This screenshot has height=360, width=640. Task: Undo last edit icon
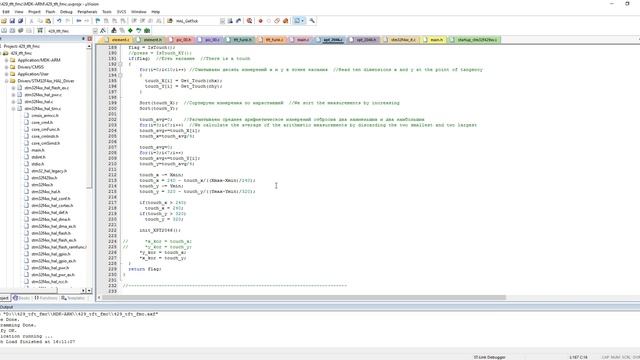(x=59, y=21)
